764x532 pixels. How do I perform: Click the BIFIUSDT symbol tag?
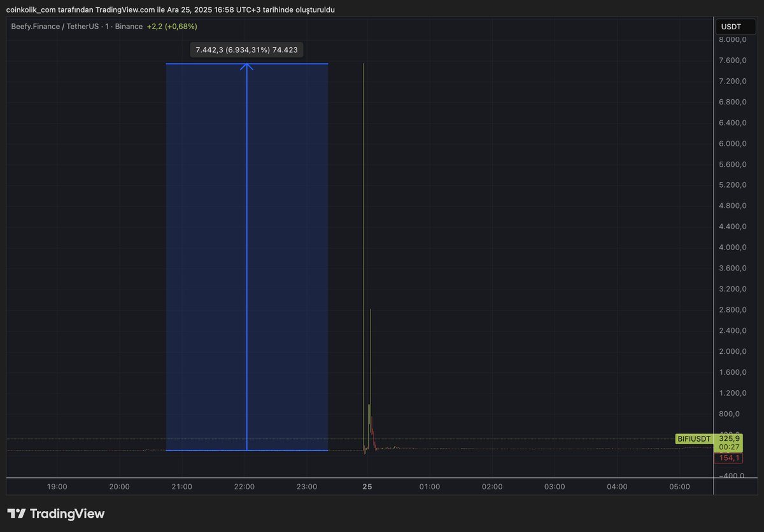(693, 439)
